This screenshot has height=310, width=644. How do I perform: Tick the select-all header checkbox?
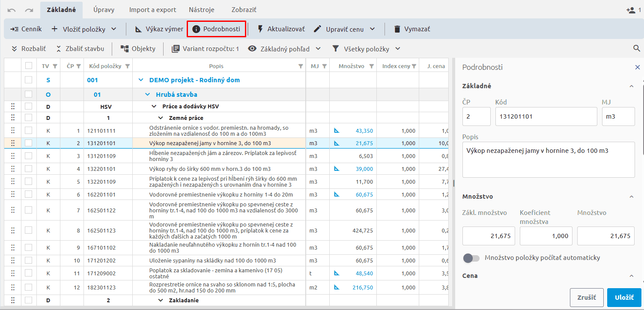(29, 66)
